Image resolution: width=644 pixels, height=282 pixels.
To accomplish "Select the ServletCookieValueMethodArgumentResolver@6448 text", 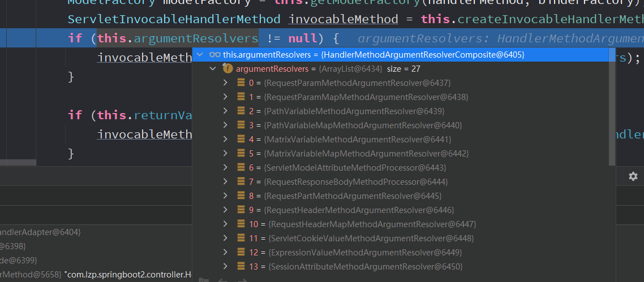I will tap(371, 238).
